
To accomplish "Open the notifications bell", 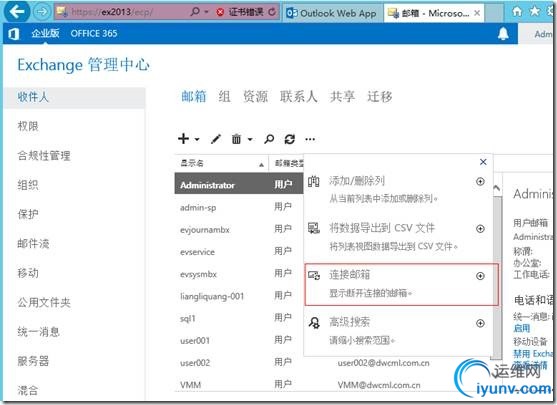I will click(503, 34).
